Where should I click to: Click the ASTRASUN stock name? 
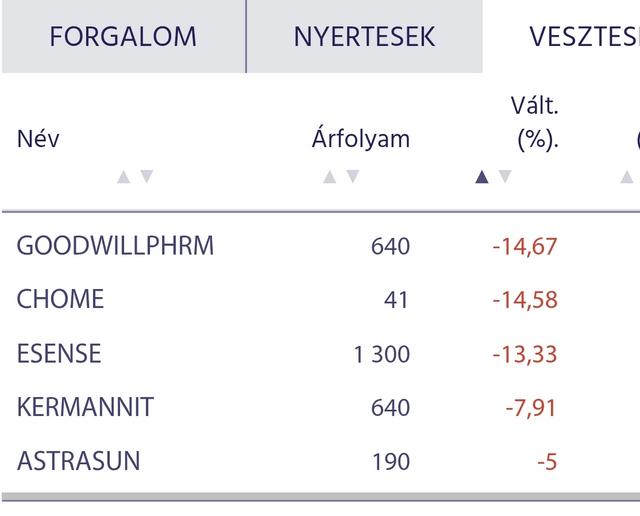pyautogui.click(x=78, y=462)
